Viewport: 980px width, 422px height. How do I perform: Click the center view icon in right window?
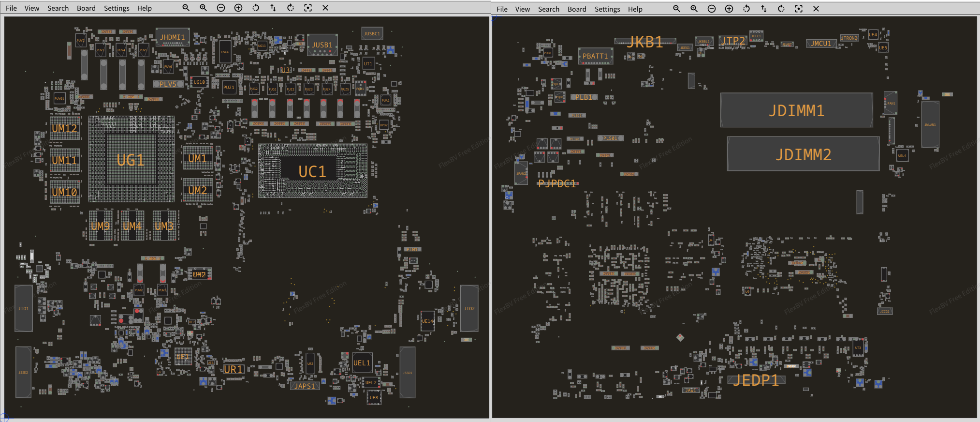(x=799, y=9)
